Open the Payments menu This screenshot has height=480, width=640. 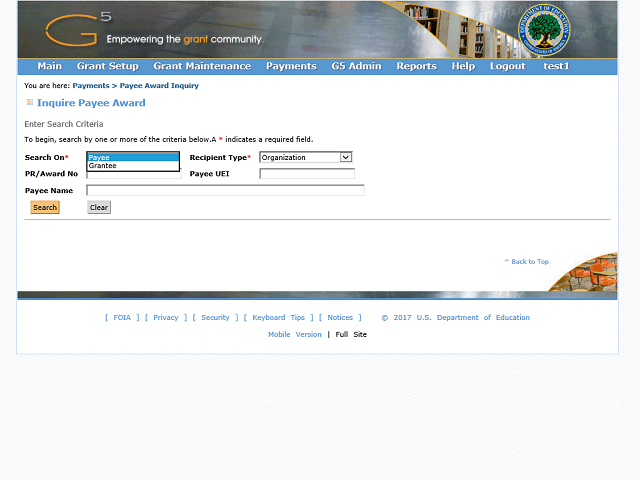click(x=291, y=66)
